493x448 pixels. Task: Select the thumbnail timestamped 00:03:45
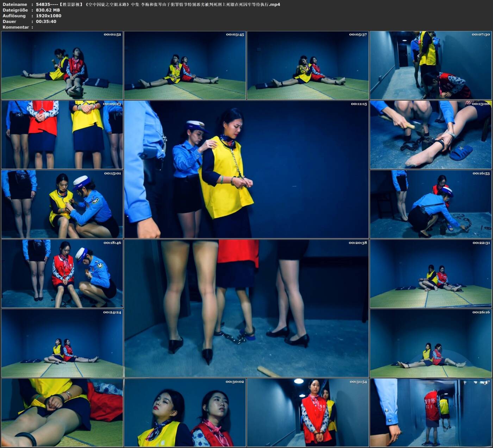(185, 65)
